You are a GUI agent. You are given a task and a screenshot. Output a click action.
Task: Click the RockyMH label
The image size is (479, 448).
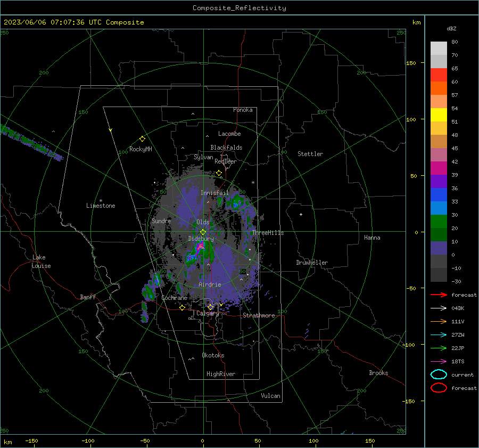pyautogui.click(x=141, y=149)
